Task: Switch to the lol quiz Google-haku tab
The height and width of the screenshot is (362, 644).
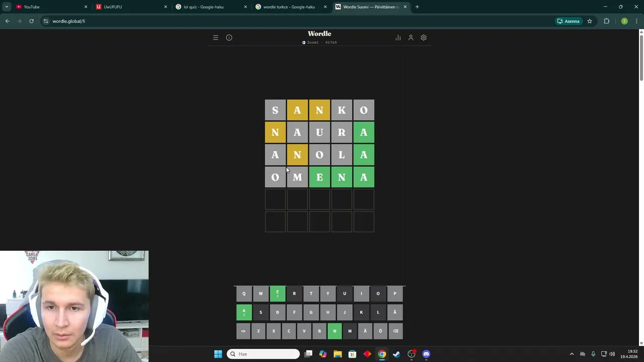Action: tap(211, 7)
